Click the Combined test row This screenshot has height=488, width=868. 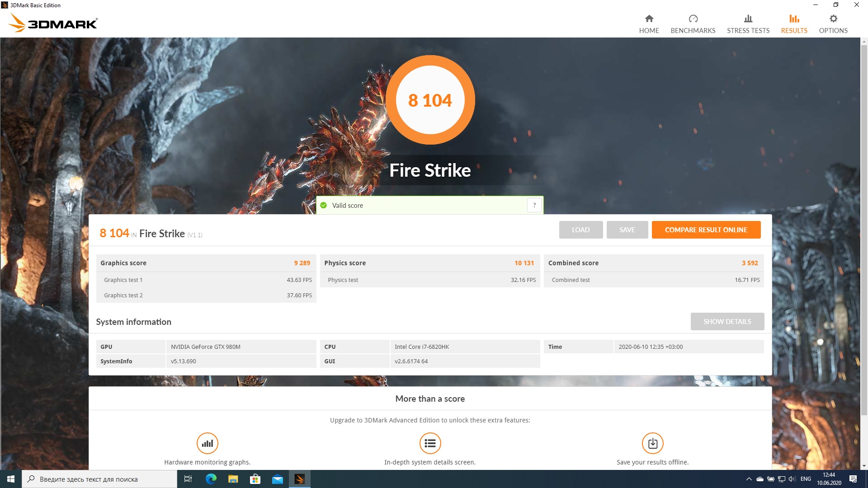pyautogui.click(x=654, y=280)
